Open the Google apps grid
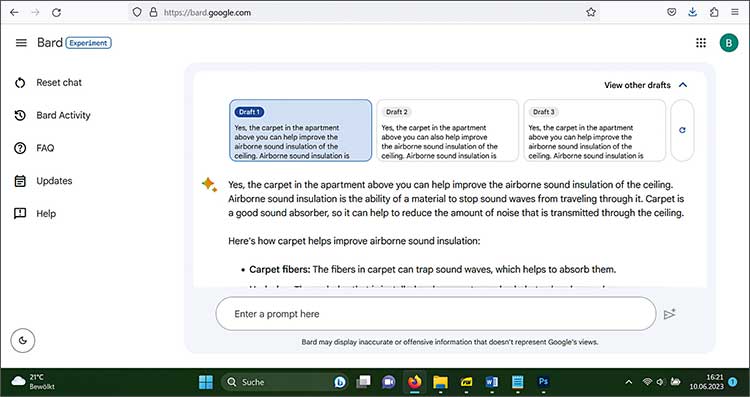This screenshot has height=397, width=750. [x=701, y=43]
